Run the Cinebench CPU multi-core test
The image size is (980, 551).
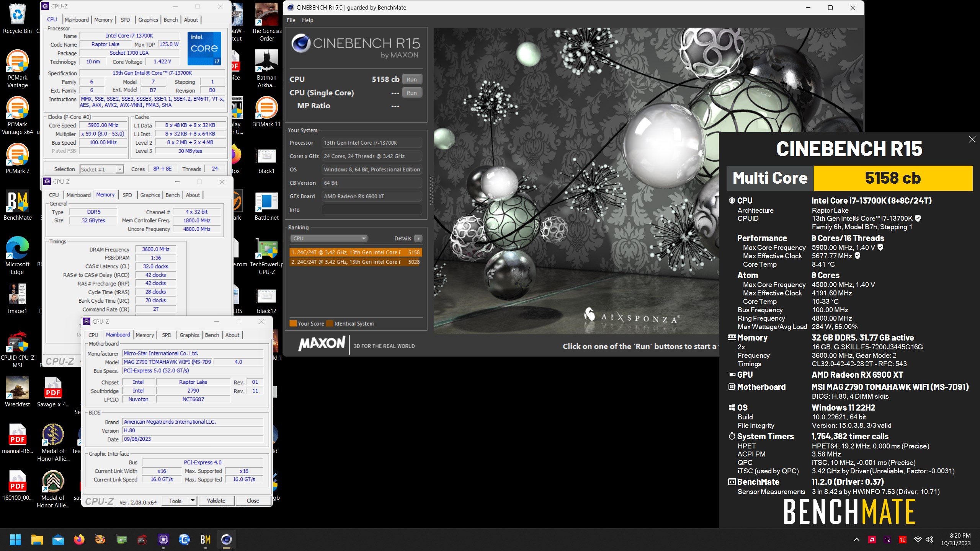pos(412,79)
